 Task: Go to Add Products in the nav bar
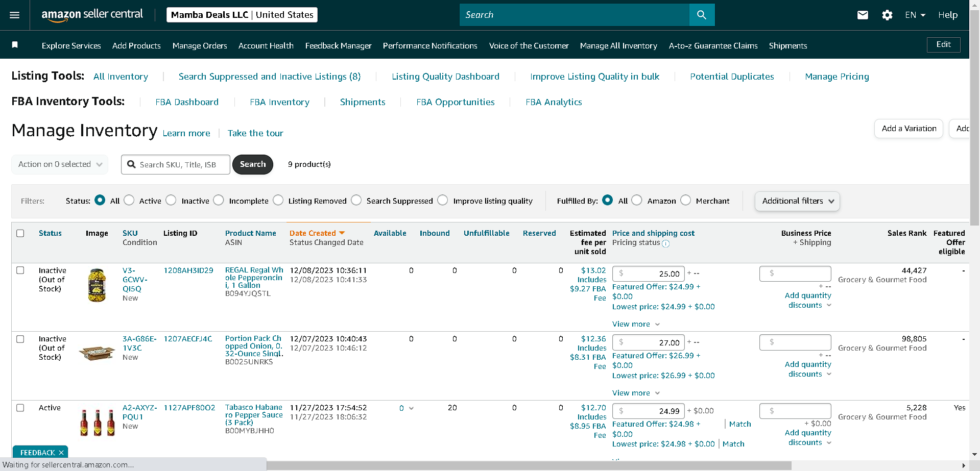(136, 45)
